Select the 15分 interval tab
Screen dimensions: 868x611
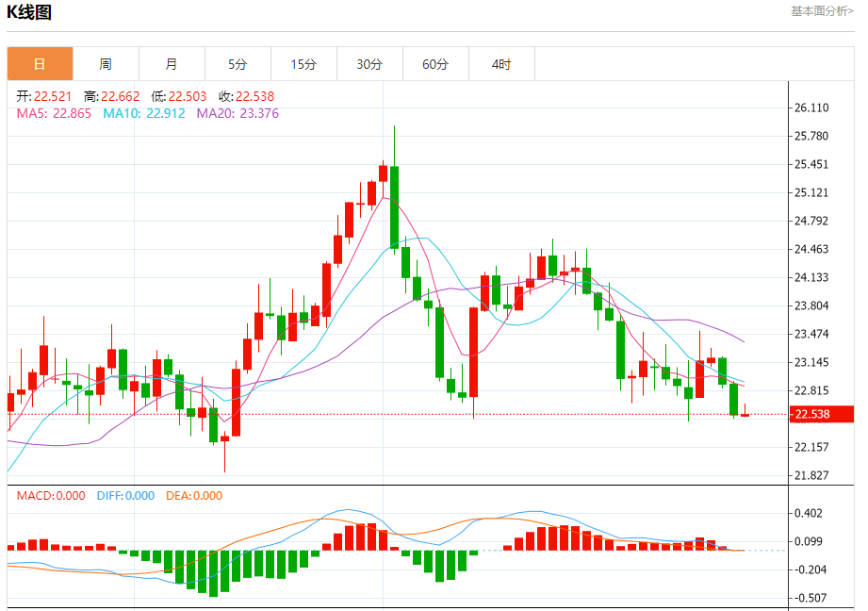pyautogui.click(x=303, y=64)
